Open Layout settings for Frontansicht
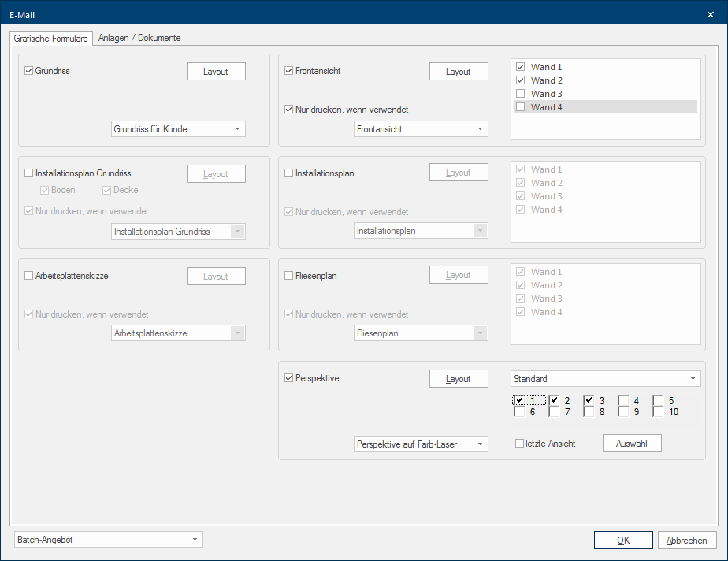The image size is (728, 561). [x=459, y=72]
